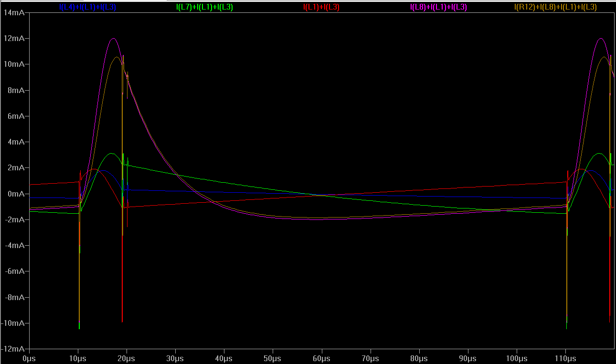Click the first magenta trace peak at 12mA
Image resolution: width=616 pixels, height=364 pixels.
point(113,39)
